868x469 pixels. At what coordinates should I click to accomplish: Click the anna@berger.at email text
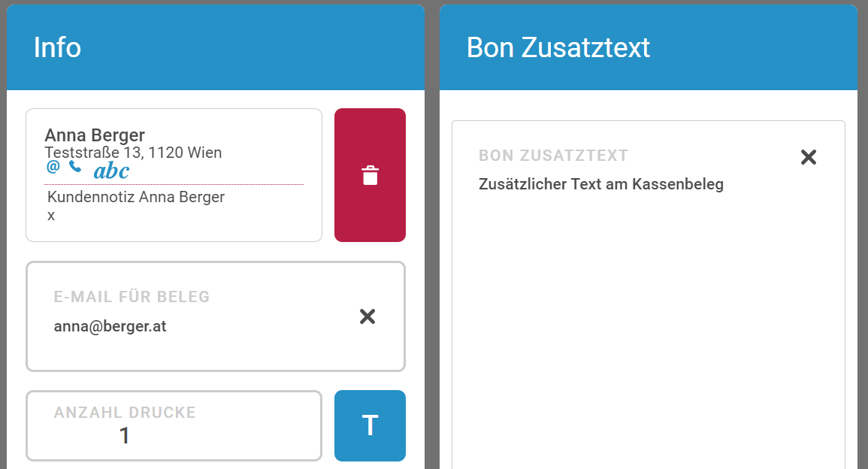point(110,327)
